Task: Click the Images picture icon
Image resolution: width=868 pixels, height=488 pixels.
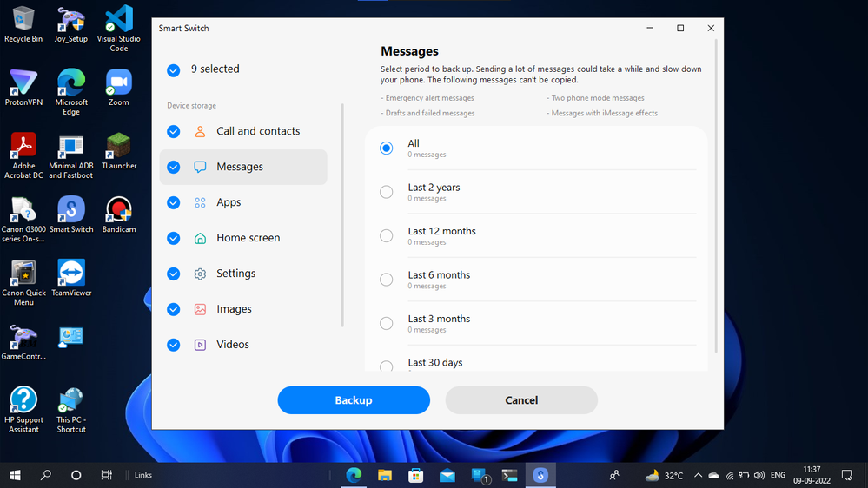Action: (200, 310)
